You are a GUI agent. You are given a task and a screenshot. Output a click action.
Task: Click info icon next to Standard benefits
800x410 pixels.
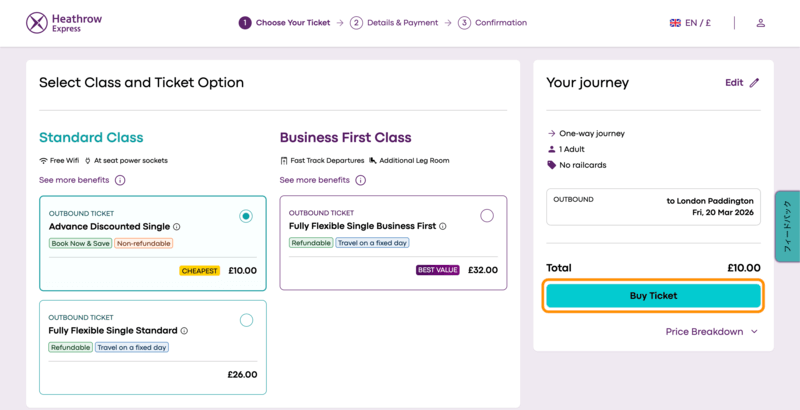tap(120, 180)
